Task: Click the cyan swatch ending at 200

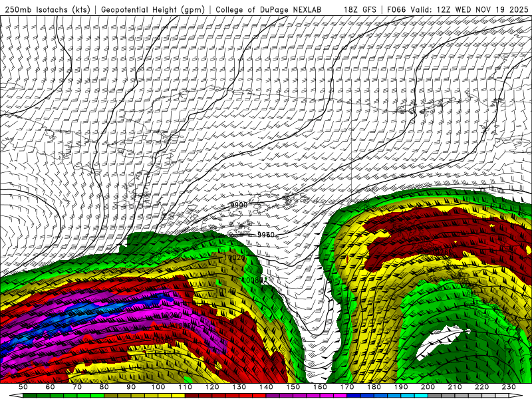Action: coord(421,396)
